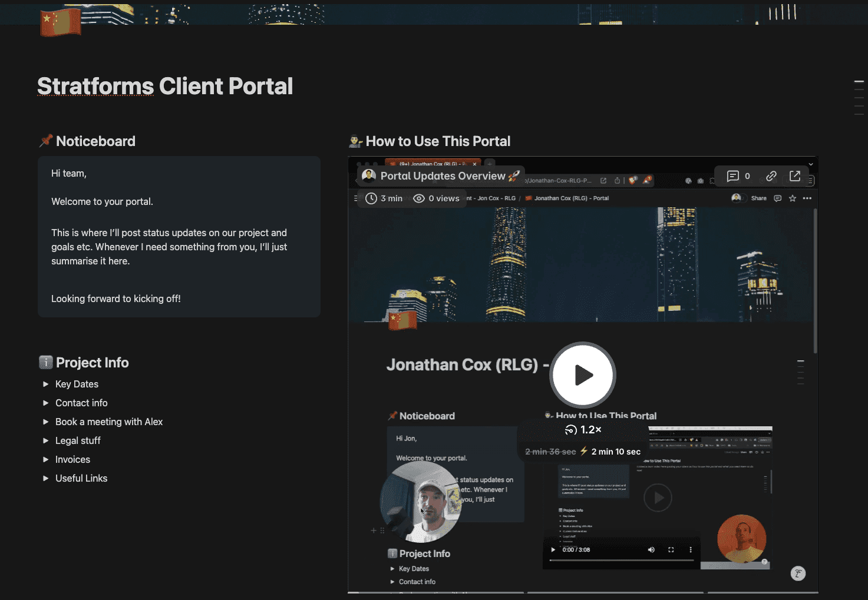Expand the Useful Links toggle
This screenshot has height=600, width=868.
[x=46, y=478]
